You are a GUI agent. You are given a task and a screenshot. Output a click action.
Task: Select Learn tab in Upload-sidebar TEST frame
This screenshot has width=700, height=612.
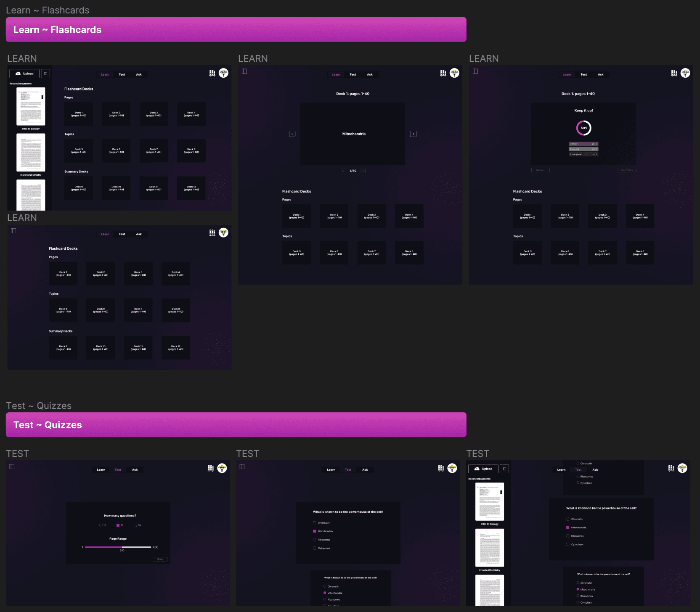(x=561, y=470)
